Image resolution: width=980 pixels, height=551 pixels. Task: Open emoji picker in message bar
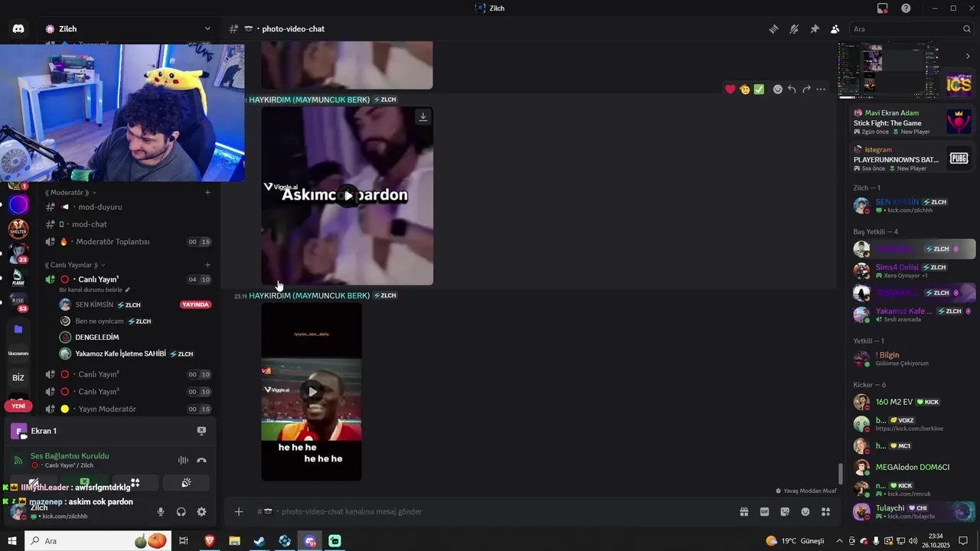(x=805, y=512)
